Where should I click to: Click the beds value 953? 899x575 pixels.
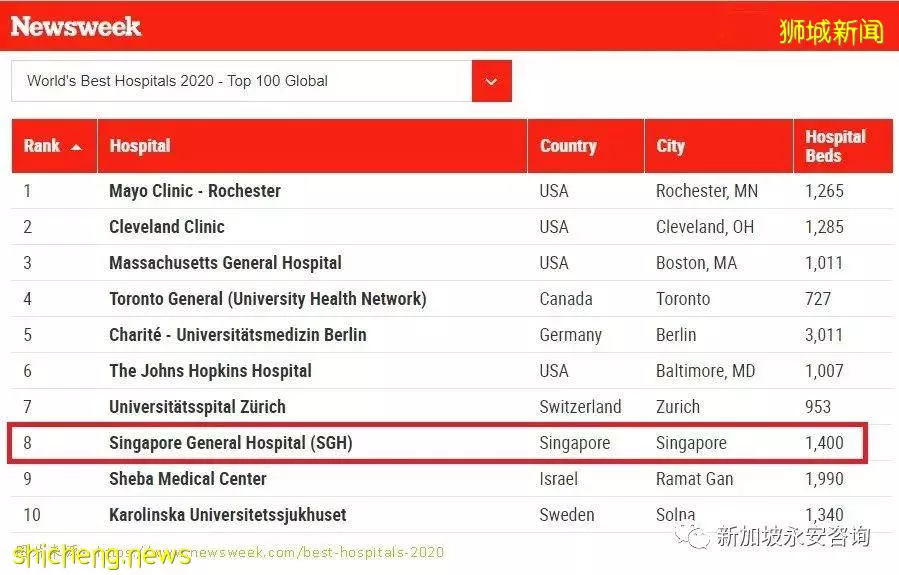click(x=818, y=406)
